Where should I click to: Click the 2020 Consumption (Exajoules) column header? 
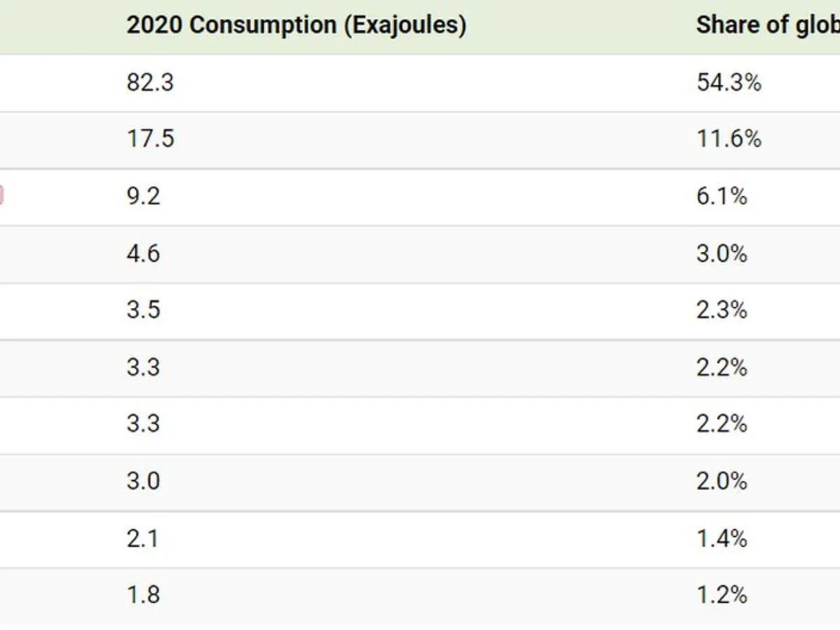(x=296, y=25)
